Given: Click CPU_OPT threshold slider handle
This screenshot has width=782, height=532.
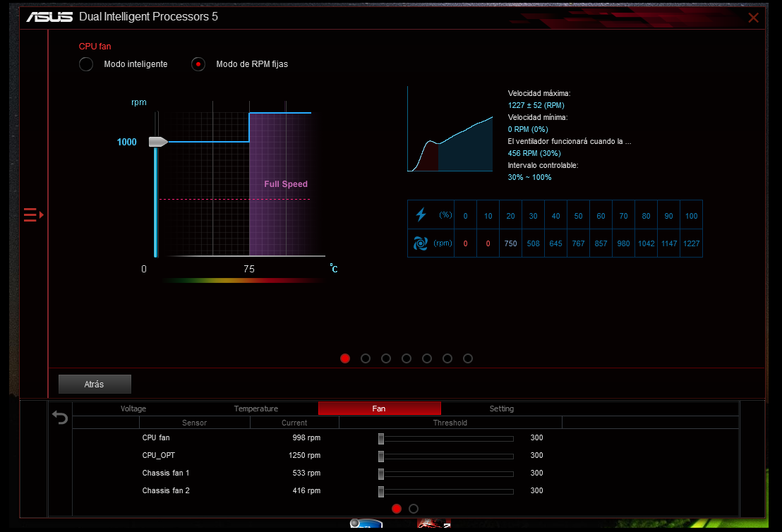Looking at the screenshot, I should click(381, 457).
